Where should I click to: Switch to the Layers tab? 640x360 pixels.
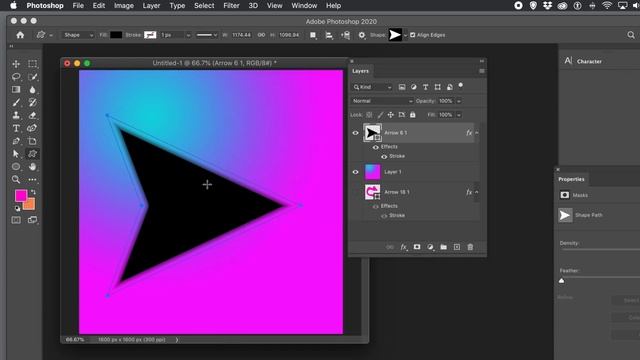click(360, 71)
